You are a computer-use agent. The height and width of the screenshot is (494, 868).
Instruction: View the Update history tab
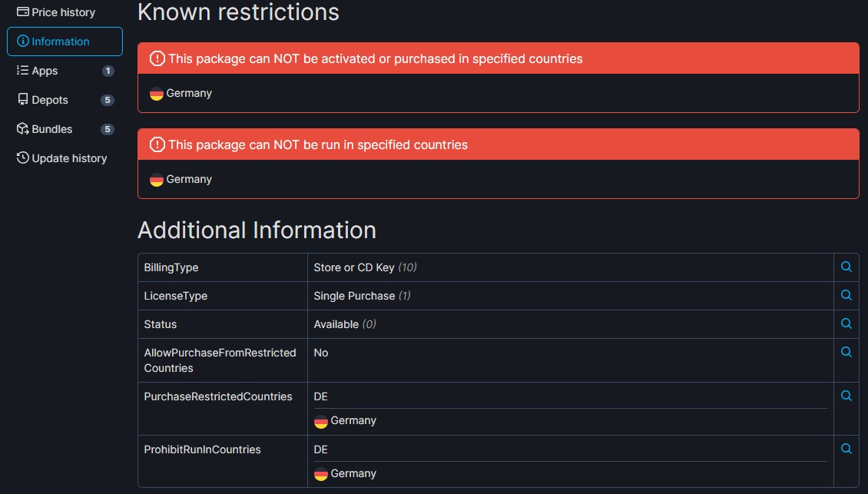pyautogui.click(x=69, y=158)
